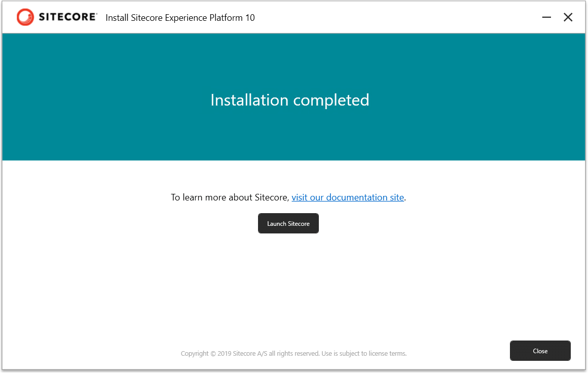Minimize the installer window
The width and height of the screenshot is (588, 373).
546,17
